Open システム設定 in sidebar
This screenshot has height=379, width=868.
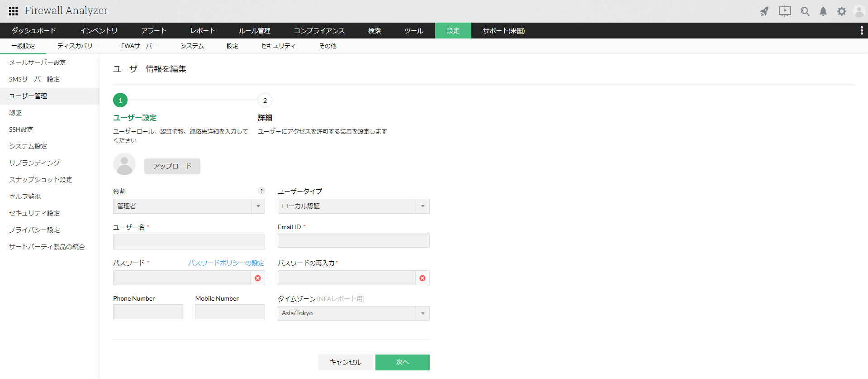(x=50, y=146)
